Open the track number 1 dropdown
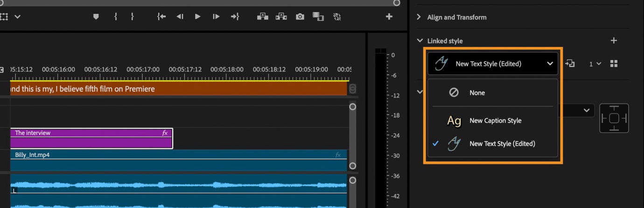Screen dimensions: 644x208 [x=595, y=64]
